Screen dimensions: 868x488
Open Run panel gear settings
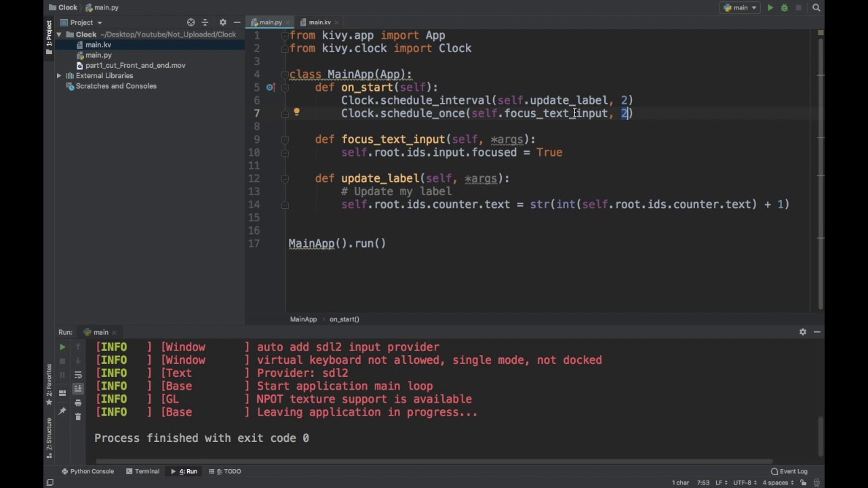tap(803, 332)
